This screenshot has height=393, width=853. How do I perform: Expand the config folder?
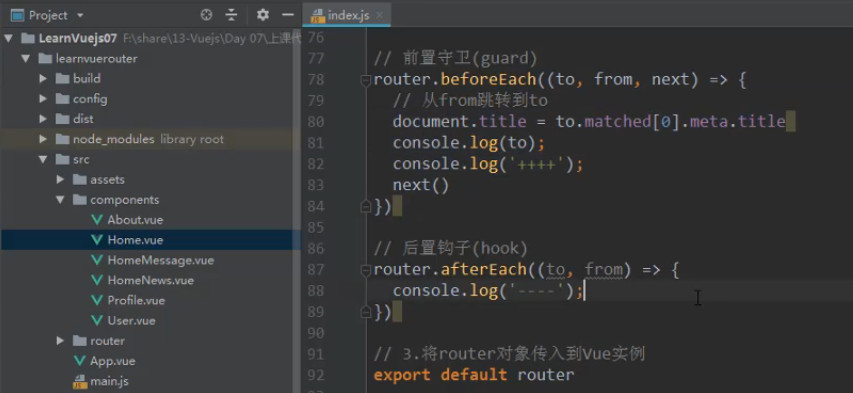(43, 99)
